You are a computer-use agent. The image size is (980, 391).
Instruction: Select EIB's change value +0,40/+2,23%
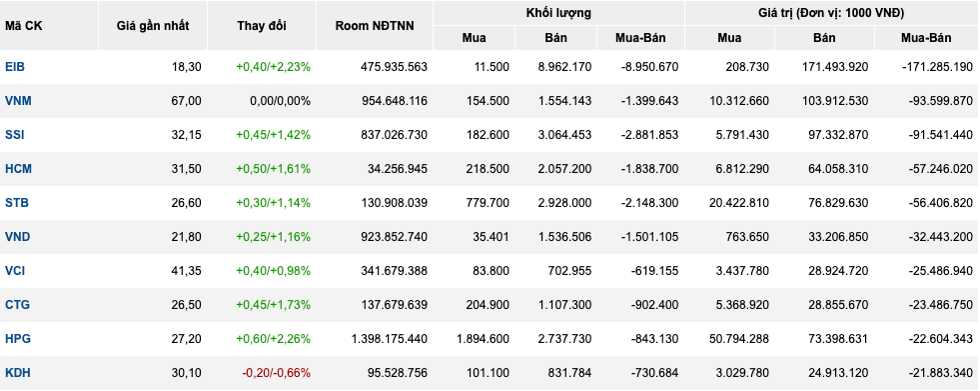273,66
